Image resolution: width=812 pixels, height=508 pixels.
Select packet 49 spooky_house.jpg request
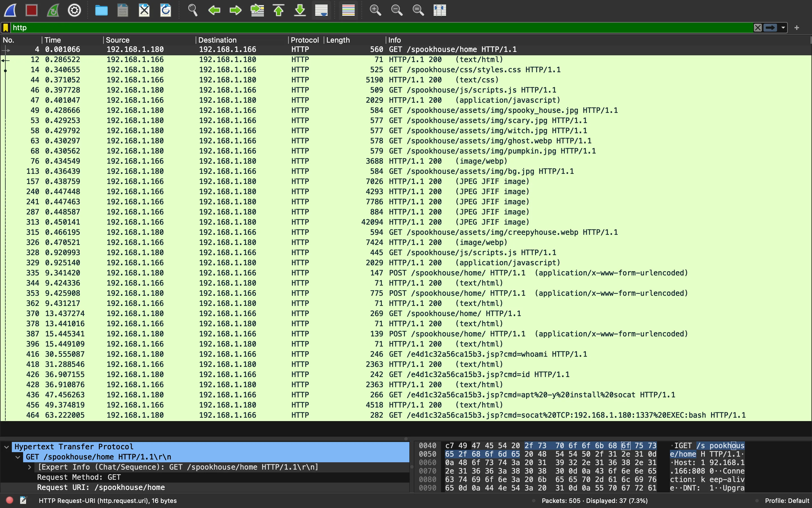pyautogui.click(x=406, y=110)
